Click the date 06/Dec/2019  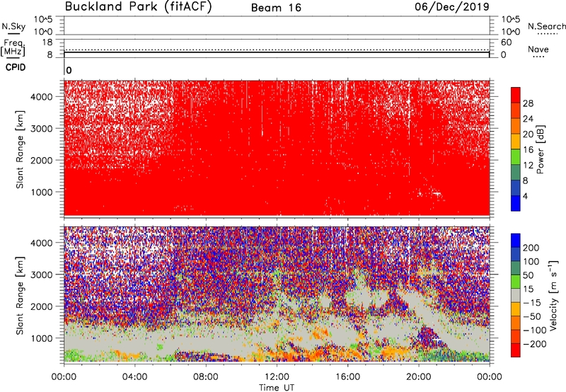[451, 7]
